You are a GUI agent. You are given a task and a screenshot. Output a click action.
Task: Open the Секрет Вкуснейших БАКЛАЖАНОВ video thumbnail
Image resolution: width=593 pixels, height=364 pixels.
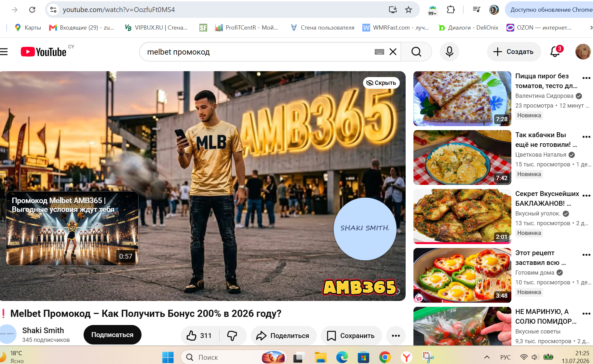[462, 216]
